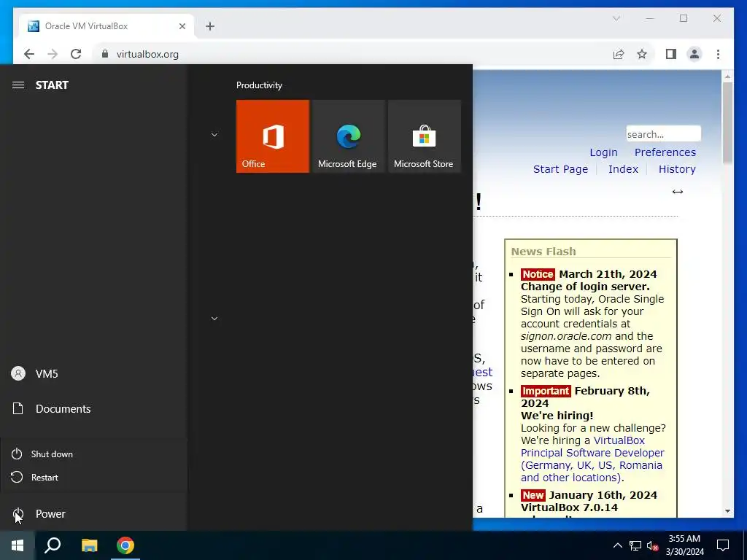Switch to Chrome on the taskbar
Screen dimensions: 747x560
[x=125, y=545]
